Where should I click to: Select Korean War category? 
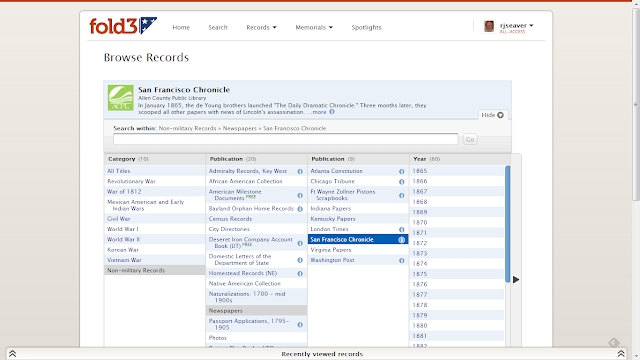(x=155, y=249)
